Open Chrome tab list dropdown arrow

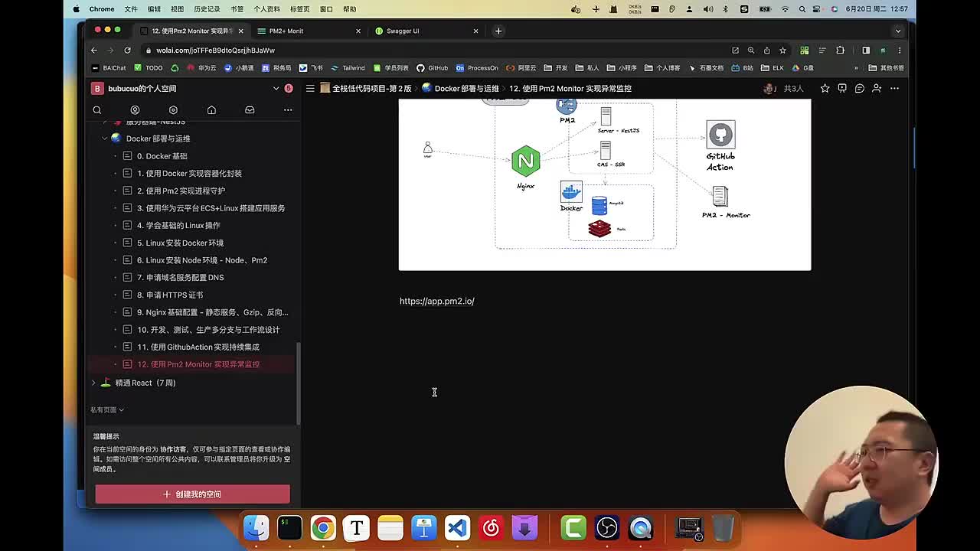pos(898,31)
